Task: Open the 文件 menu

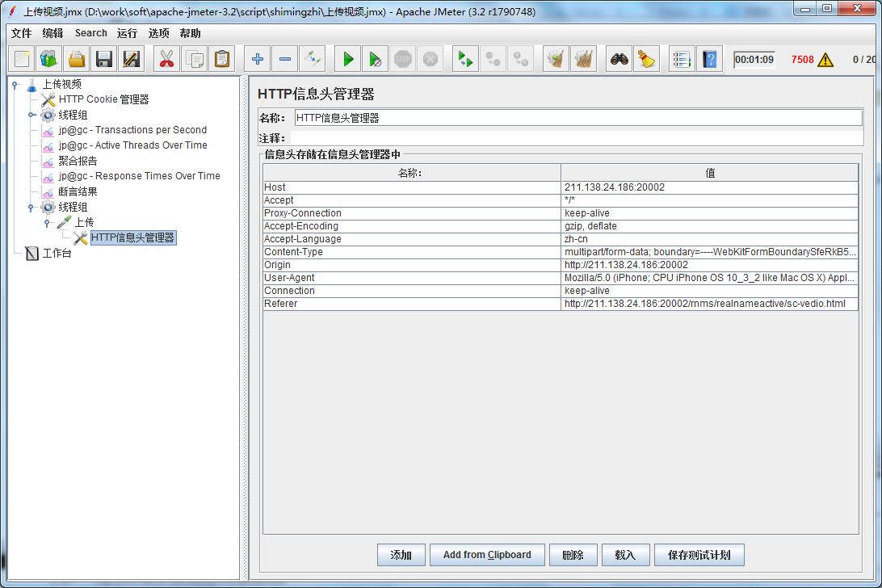Action: pyautogui.click(x=21, y=33)
